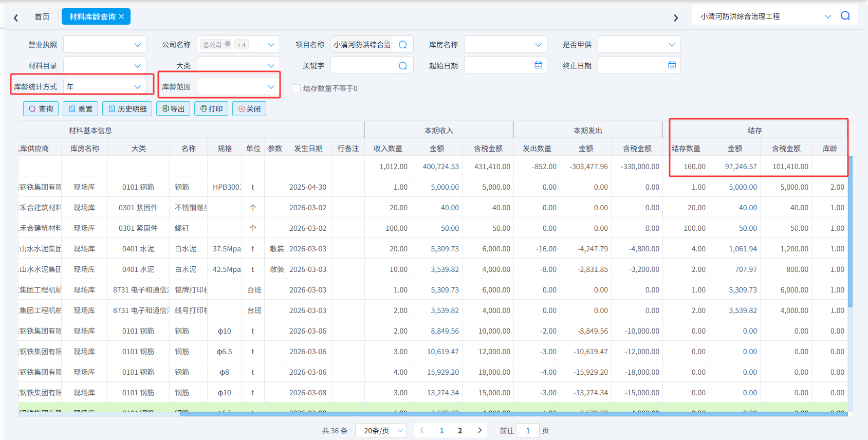
Task: Go to next page arrow in pagination
Action: pyautogui.click(x=480, y=430)
